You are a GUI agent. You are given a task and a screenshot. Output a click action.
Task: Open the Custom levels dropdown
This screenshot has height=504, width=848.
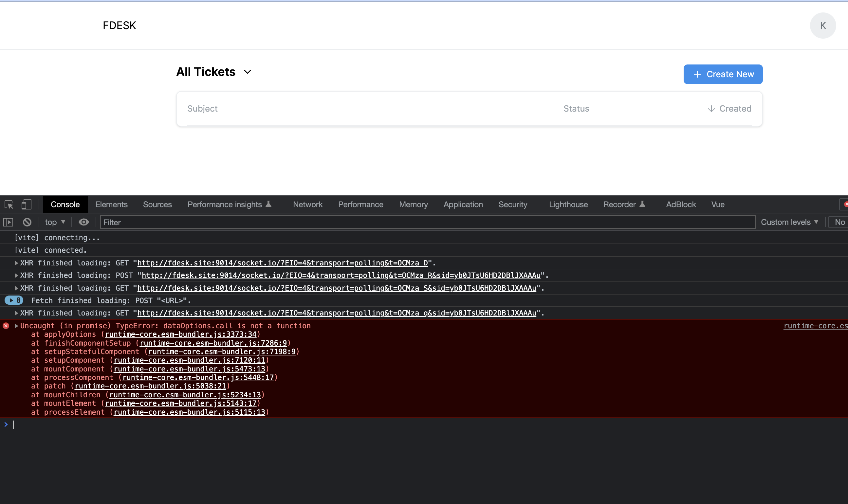pos(790,222)
